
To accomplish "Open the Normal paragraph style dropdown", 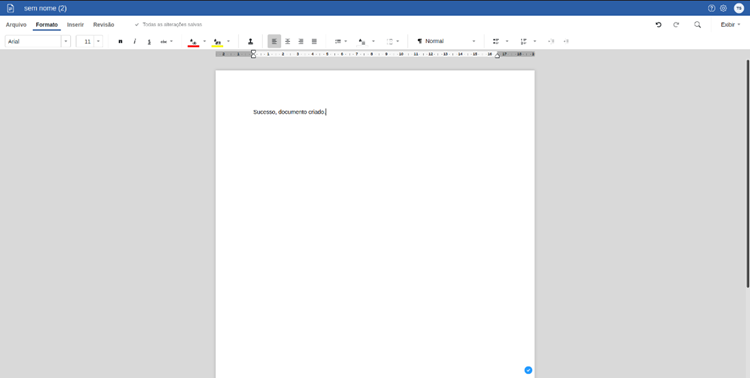I will (x=446, y=42).
